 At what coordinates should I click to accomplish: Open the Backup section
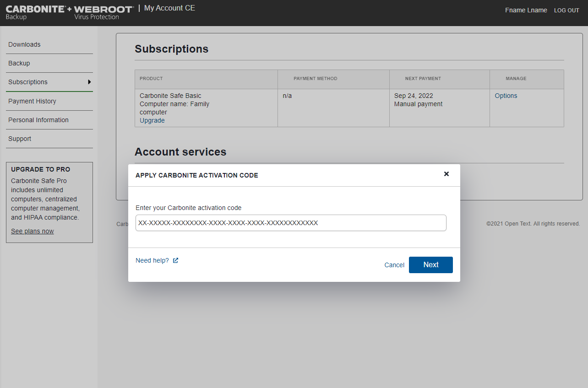pyautogui.click(x=19, y=63)
